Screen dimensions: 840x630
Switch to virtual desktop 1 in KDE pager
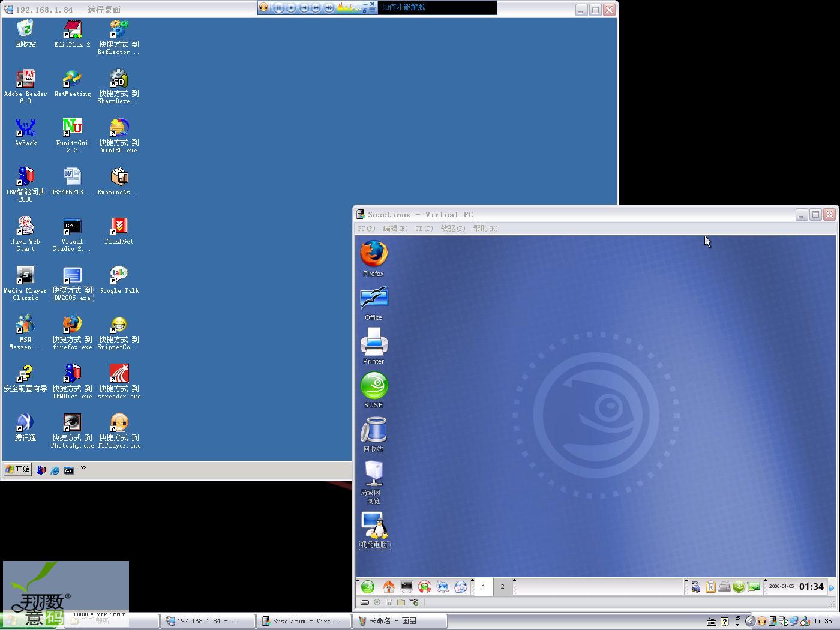[484, 586]
